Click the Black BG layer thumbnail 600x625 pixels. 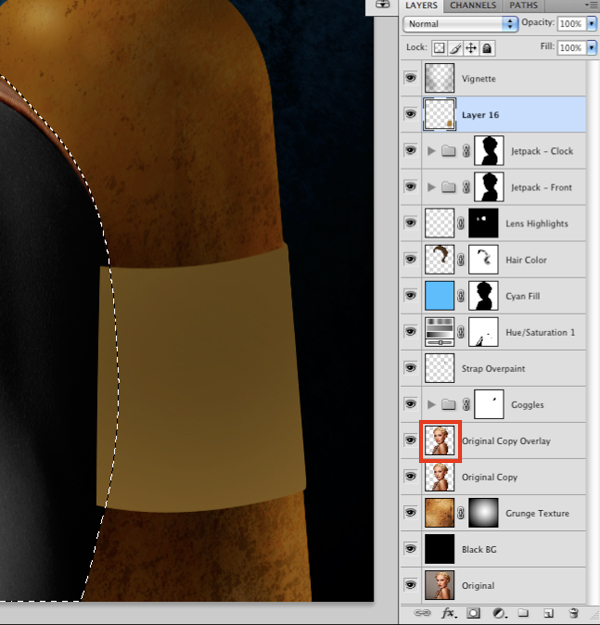point(439,549)
